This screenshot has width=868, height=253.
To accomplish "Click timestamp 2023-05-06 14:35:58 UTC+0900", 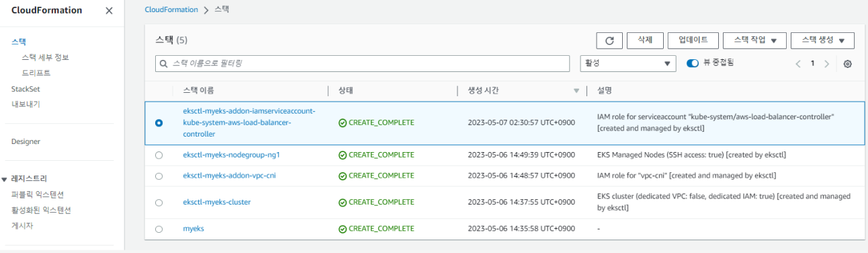I will [521, 229].
